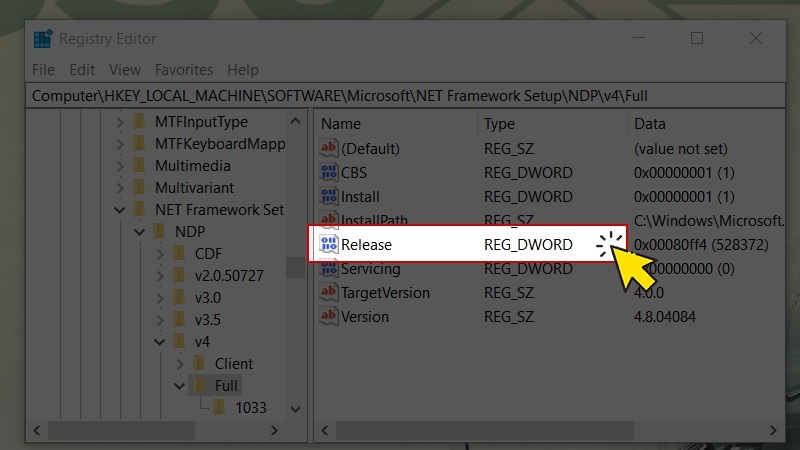
Task: Select the CBS DWORD value icon
Action: [329, 172]
